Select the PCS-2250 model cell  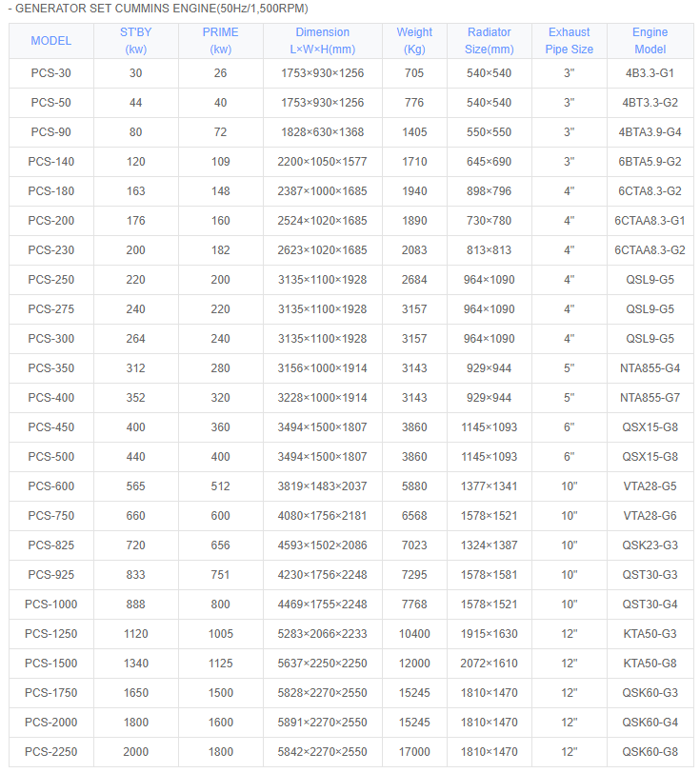click(x=51, y=752)
